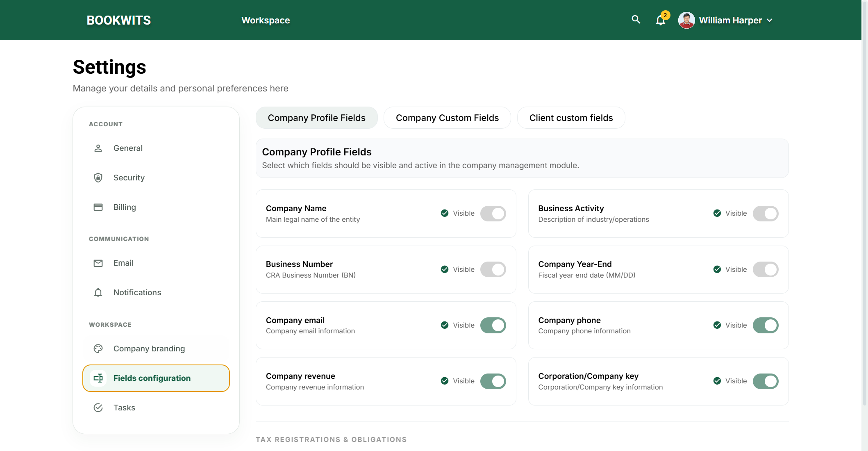This screenshot has width=868, height=451.
Task: Disable the Company email visibility switch
Action: coord(493,325)
